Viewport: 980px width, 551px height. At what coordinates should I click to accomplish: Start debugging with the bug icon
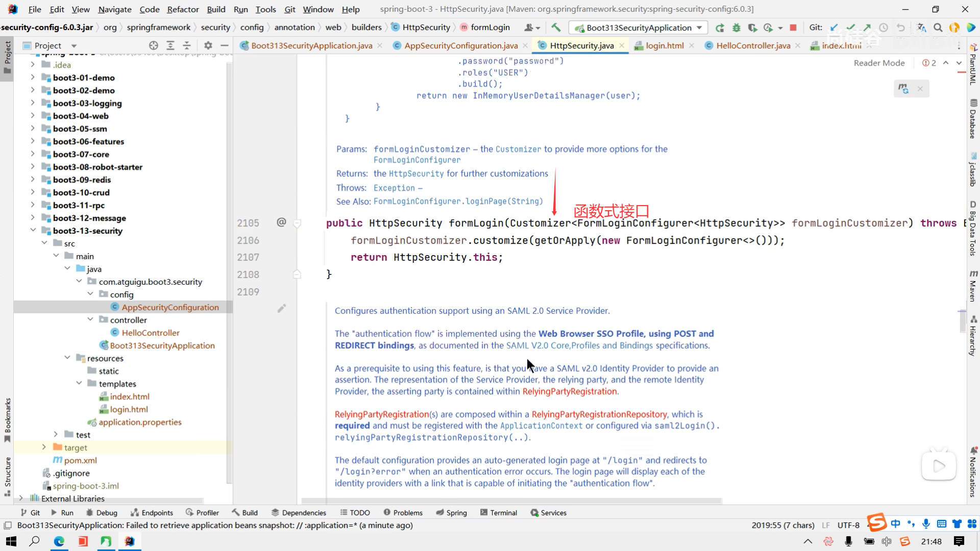click(736, 28)
